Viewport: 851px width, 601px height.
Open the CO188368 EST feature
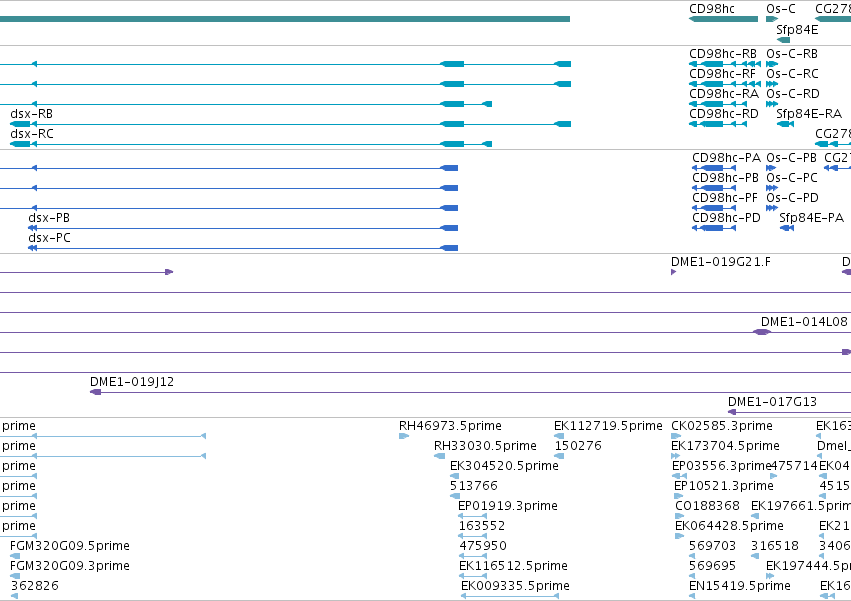coord(679,516)
